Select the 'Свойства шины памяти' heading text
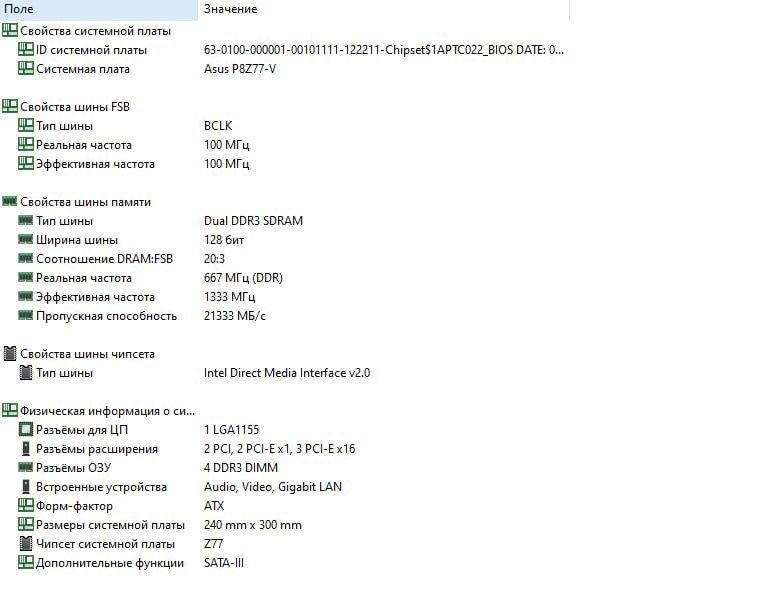Image resolution: width=769 pixels, height=589 pixels. (x=85, y=202)
